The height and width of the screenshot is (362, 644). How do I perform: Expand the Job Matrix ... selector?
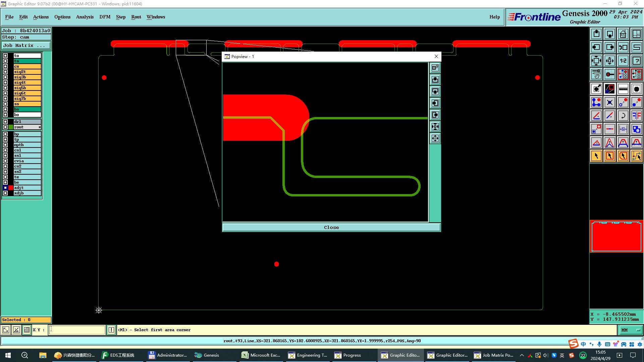(26, 46)
